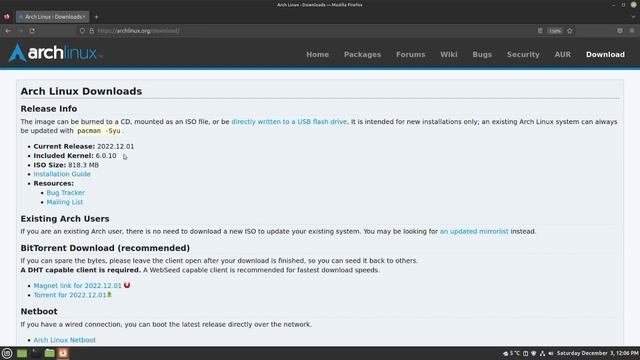
Task: Toggle reader view icon in the address bar
Action: [x=540, y=31]
